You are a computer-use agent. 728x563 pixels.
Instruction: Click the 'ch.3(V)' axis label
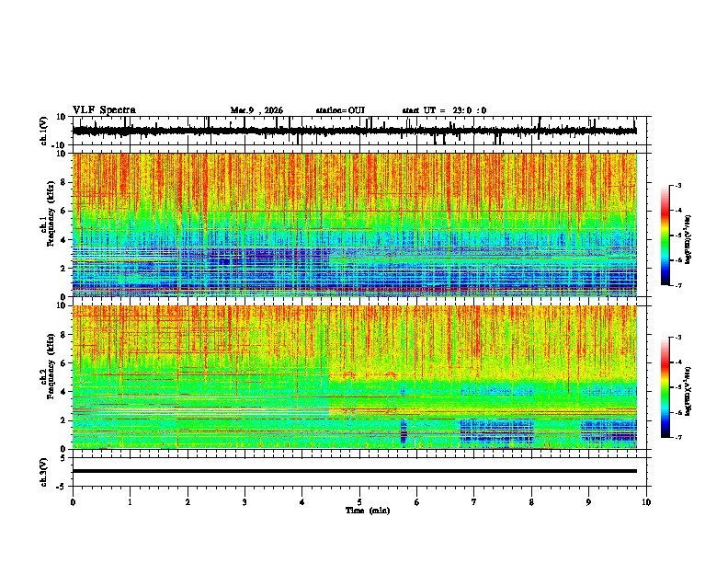click(x=44, y=472)
